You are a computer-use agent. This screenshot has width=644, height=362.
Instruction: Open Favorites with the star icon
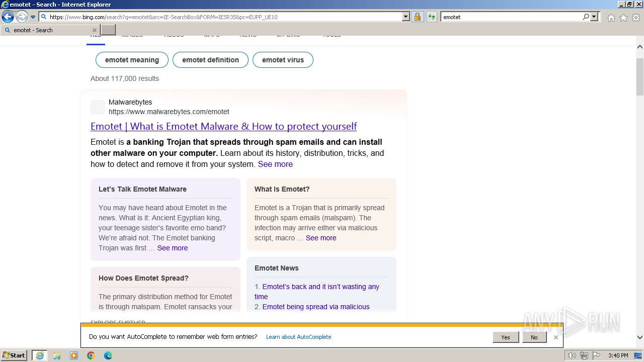(x=623, y=18)
